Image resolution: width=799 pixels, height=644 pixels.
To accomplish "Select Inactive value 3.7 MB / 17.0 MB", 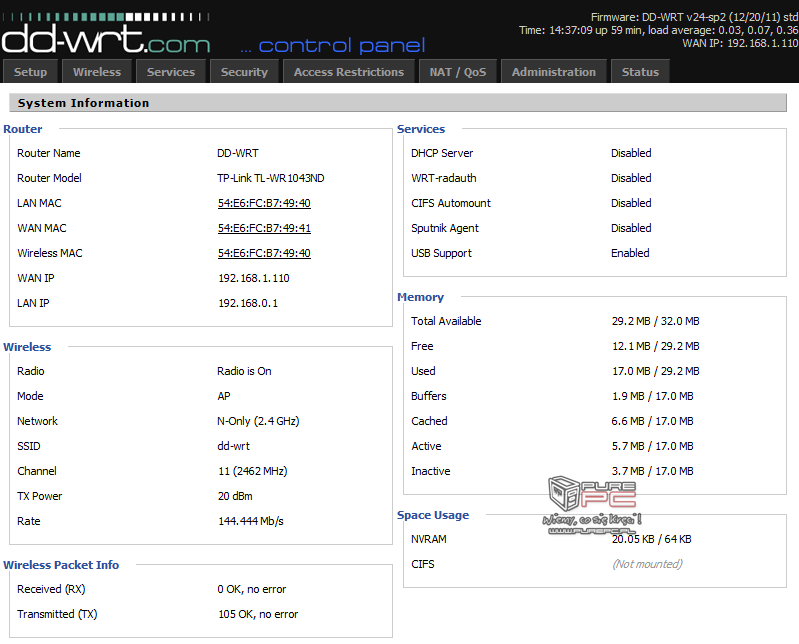I will [652, 471].
